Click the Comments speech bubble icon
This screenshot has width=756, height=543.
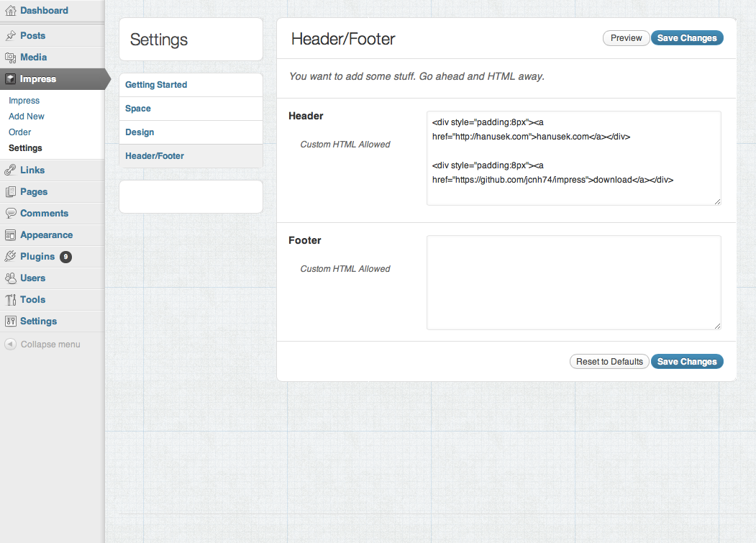(10, 214)
